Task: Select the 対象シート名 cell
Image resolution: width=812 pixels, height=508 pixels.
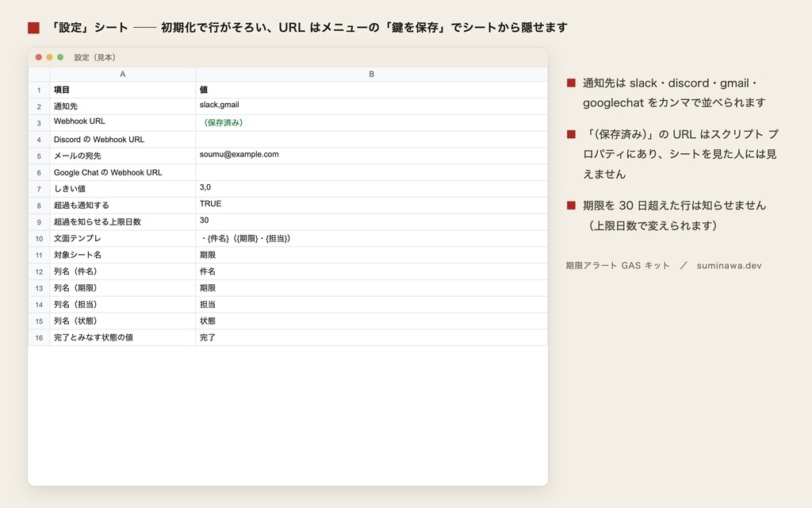Action: (x=123, y=255)
